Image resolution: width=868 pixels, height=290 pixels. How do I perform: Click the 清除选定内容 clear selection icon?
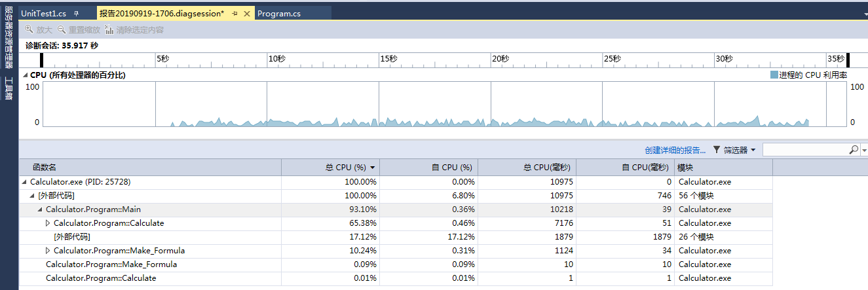point(109,29)
